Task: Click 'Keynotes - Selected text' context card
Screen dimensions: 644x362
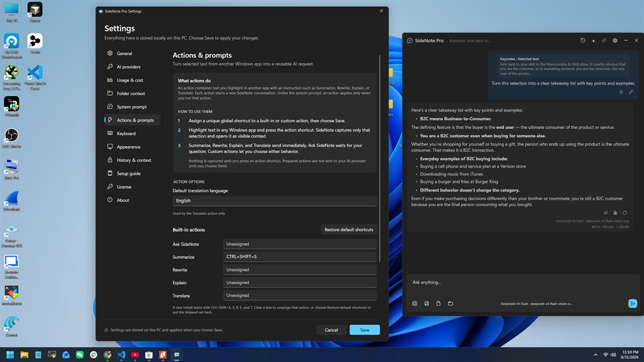Action: coord(563,66)
